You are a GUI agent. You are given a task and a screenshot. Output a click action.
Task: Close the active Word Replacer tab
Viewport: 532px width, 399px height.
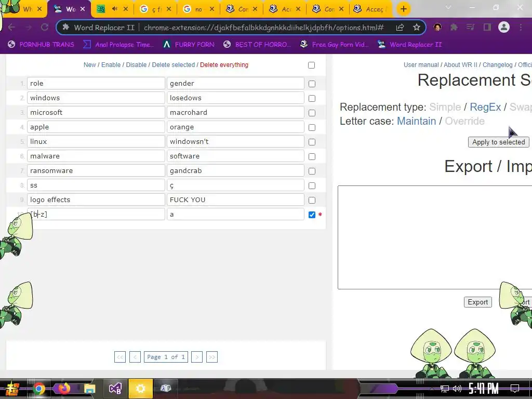[83, 9]
